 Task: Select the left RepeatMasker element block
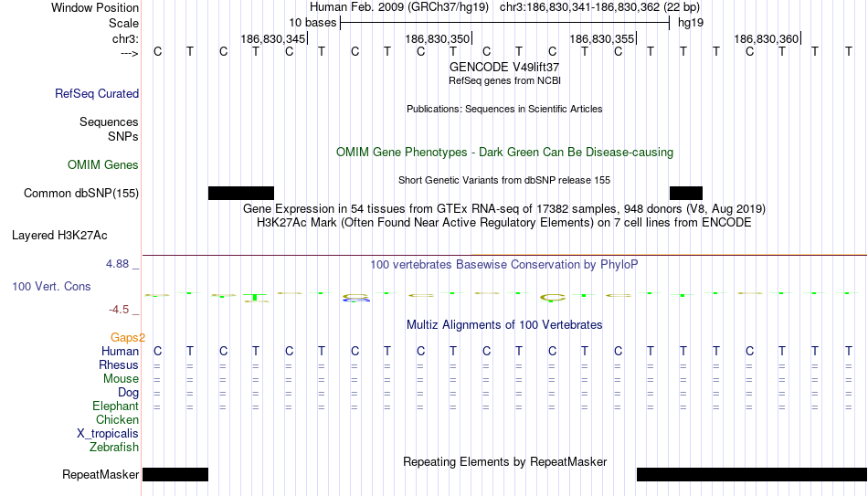pyautogui.click(x=175, y=474)
